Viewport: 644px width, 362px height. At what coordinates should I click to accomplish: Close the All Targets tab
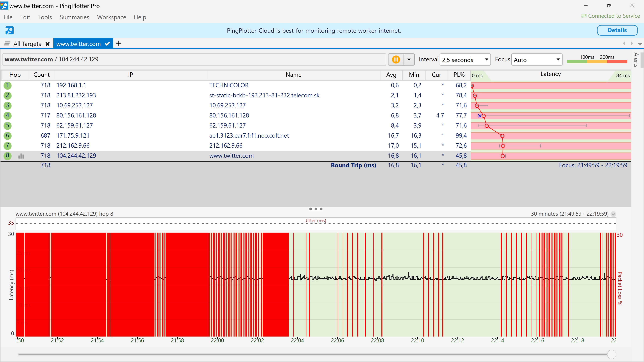(x=47, y=44)
